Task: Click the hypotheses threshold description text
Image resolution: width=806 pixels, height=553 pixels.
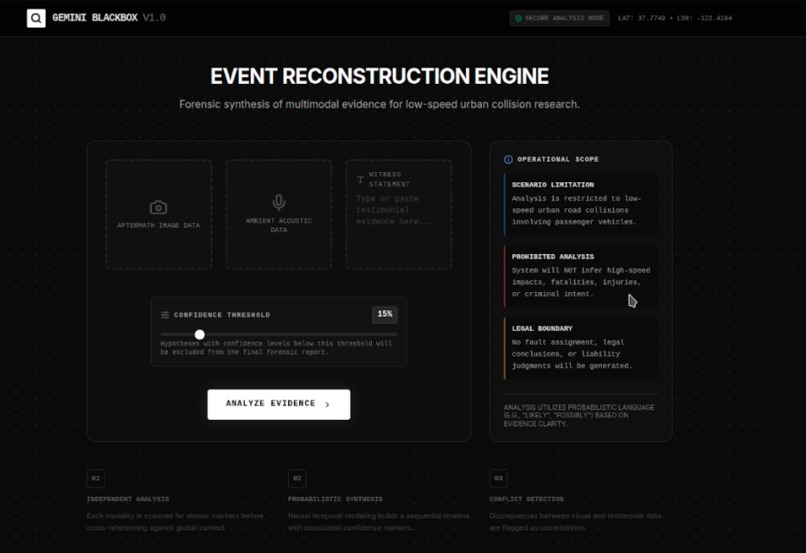Action: click(x=276, y=348)
